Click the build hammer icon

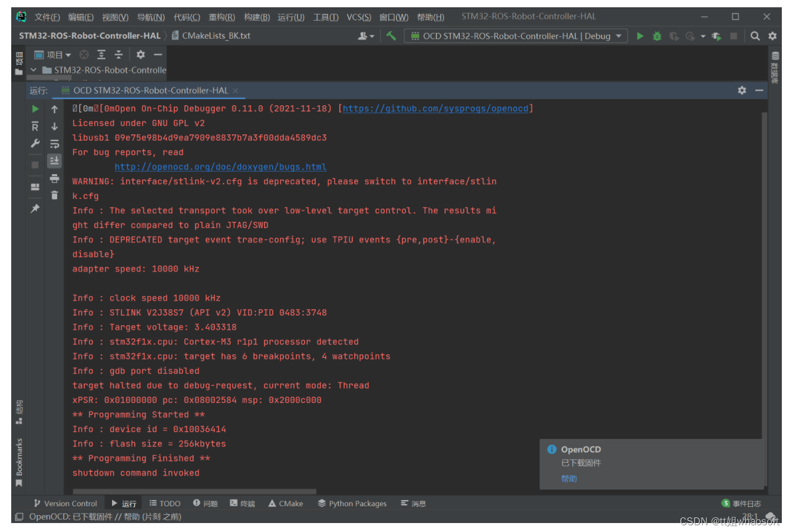[391, 36]
